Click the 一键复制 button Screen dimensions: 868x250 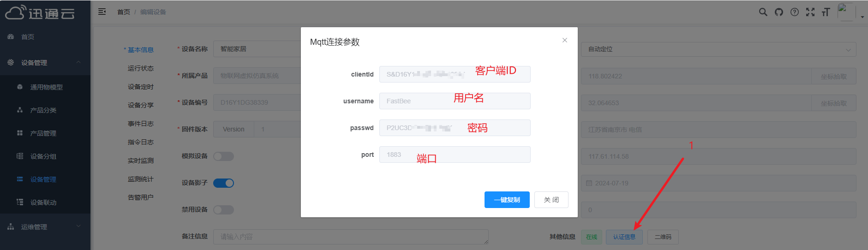point(507,200)
